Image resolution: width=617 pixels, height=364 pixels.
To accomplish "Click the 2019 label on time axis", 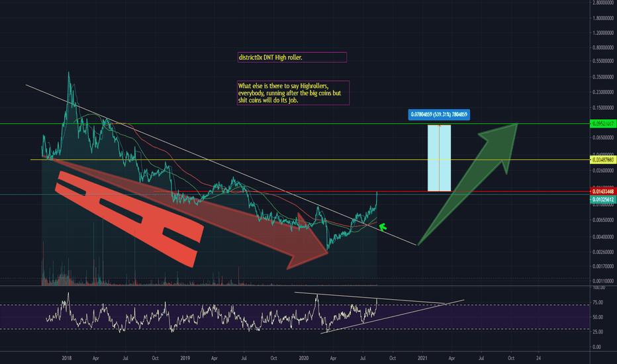I will pyautogui.click(x=185, y=358).
